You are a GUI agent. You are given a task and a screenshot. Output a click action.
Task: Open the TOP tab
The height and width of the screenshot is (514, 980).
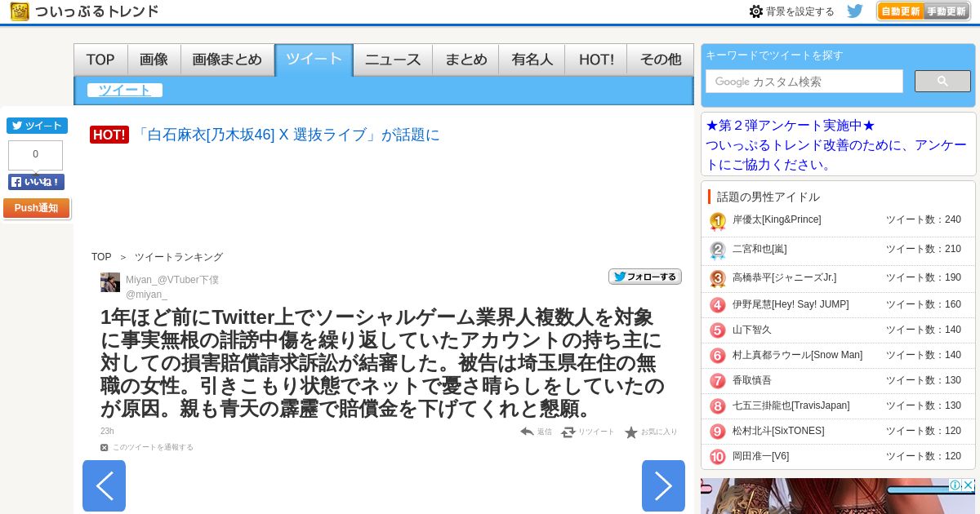pyautogui.click(x=100, y=60)
